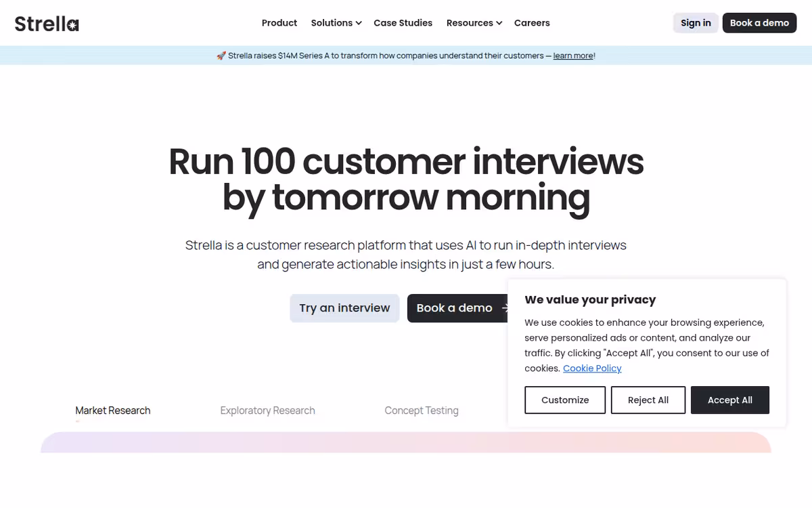Click Reject All cookies
This screenshot has height=508, width=812.
648,400
